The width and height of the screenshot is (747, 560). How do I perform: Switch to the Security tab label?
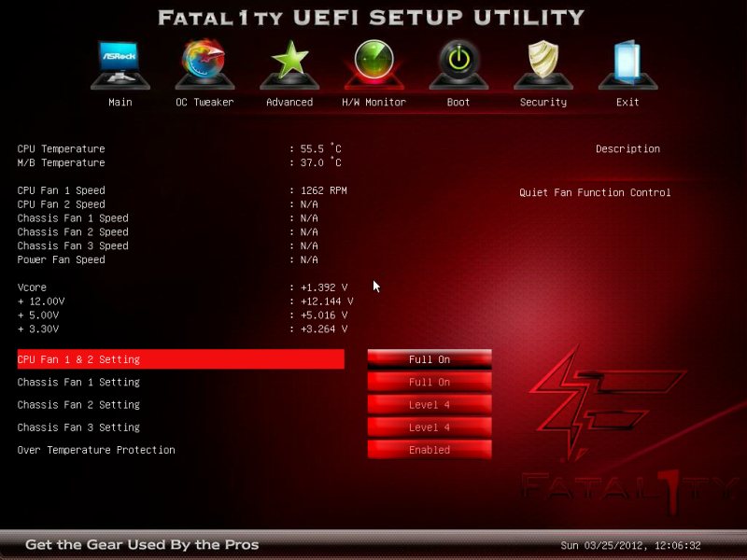(x=543, y=102)
